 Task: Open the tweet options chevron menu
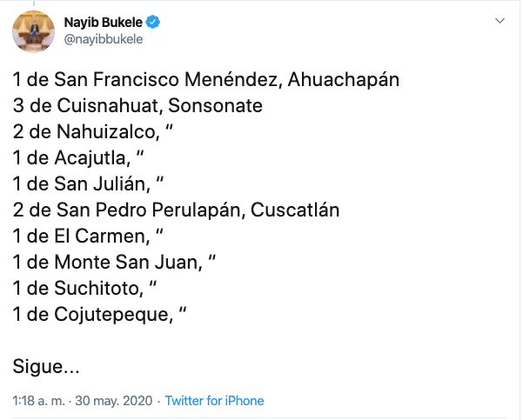pyautogui.click(x=499, y=20)
